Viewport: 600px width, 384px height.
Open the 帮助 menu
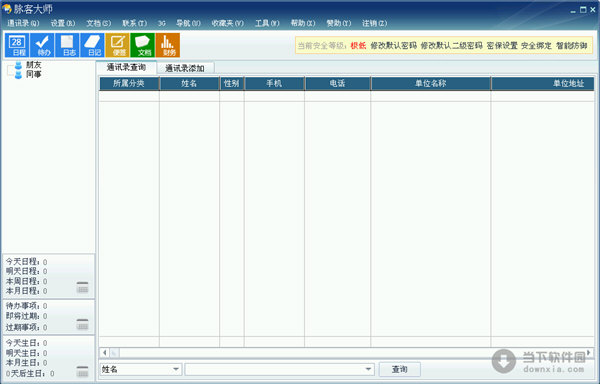pyautogui.click(x=303, y=23)
